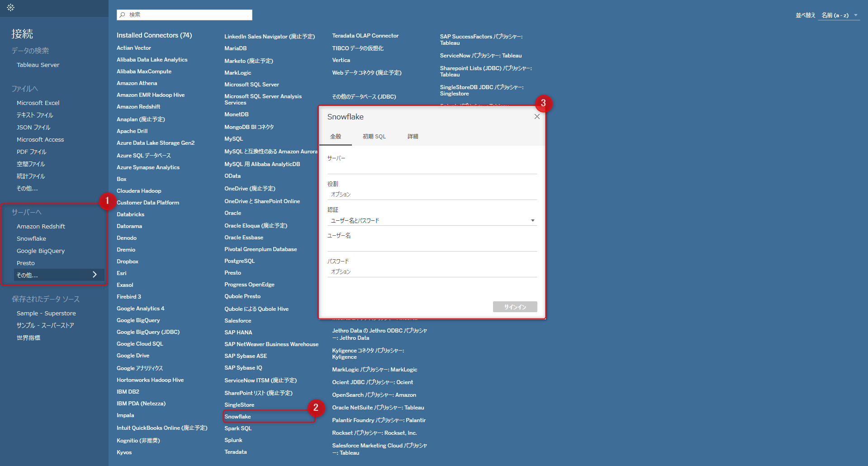Open the 認証 authentication dropdown

(x=432, y=220)
